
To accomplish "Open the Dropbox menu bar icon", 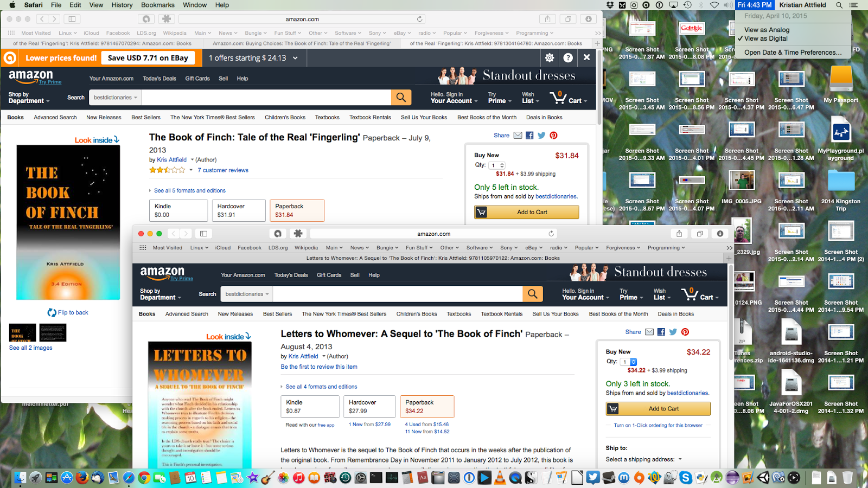I will [x=610, y=5].
